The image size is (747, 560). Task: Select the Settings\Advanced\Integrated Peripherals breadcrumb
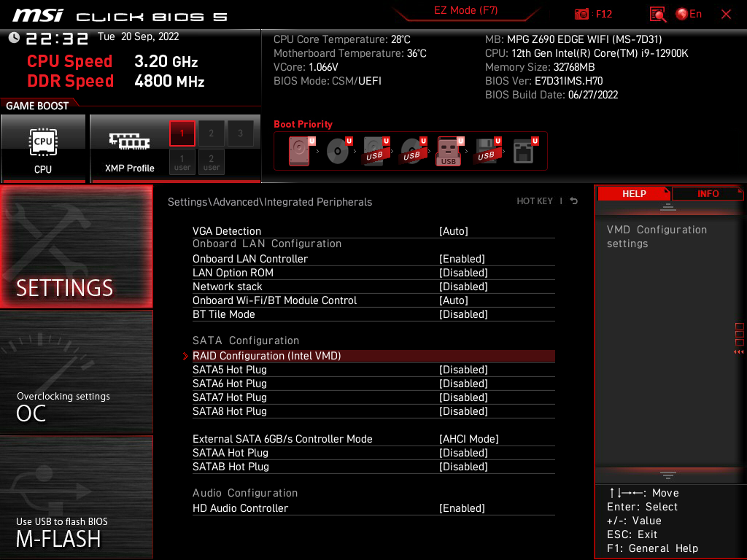pyautogui.click(x=270, y=202)
